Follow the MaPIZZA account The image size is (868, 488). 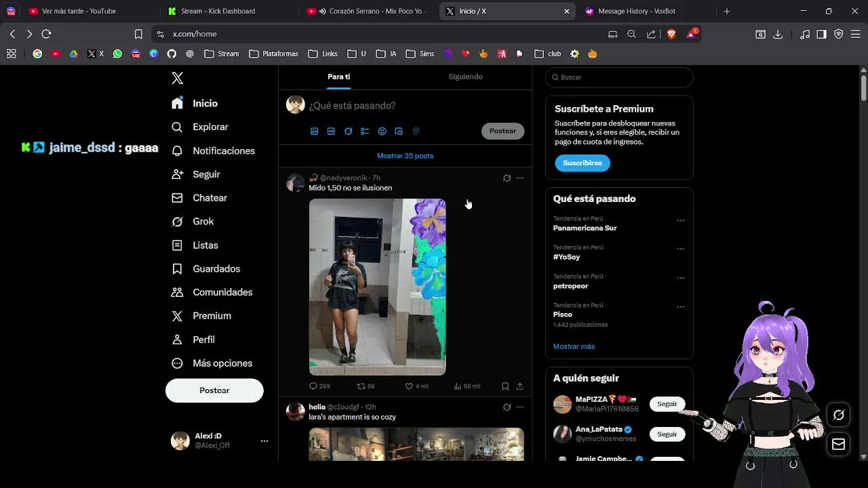[667, 404]
